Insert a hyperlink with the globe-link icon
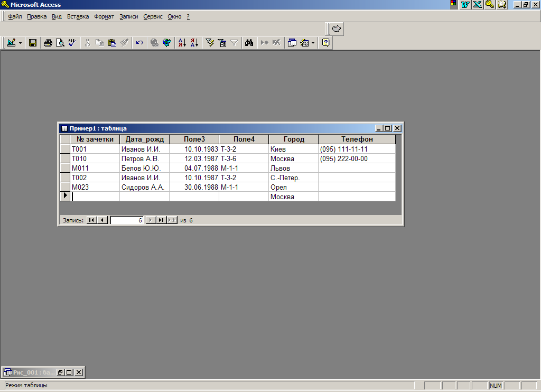This screenshot has height=392, width=541. tap(155, 43)
